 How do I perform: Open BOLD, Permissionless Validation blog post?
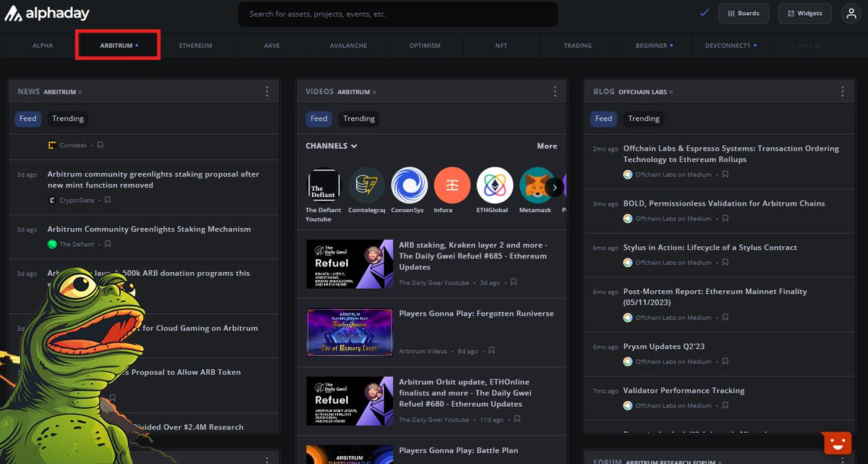[724, 203]
